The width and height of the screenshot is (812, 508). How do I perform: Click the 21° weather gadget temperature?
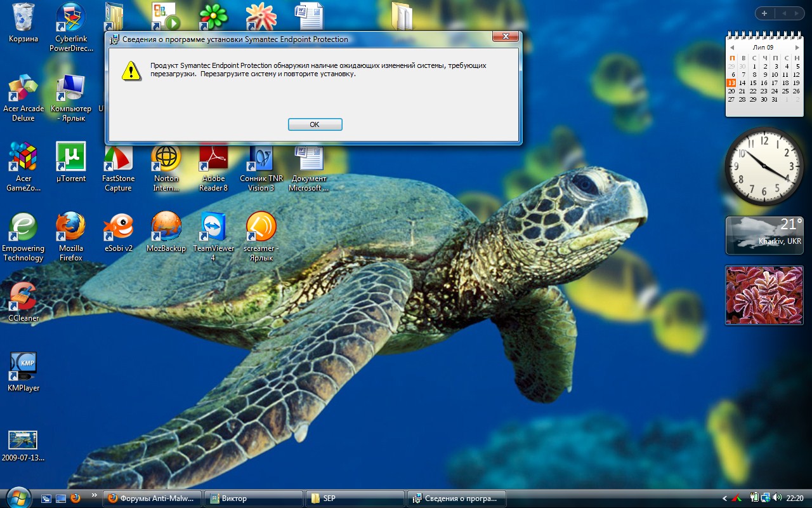pyautogui.click(x=791, y=225)
